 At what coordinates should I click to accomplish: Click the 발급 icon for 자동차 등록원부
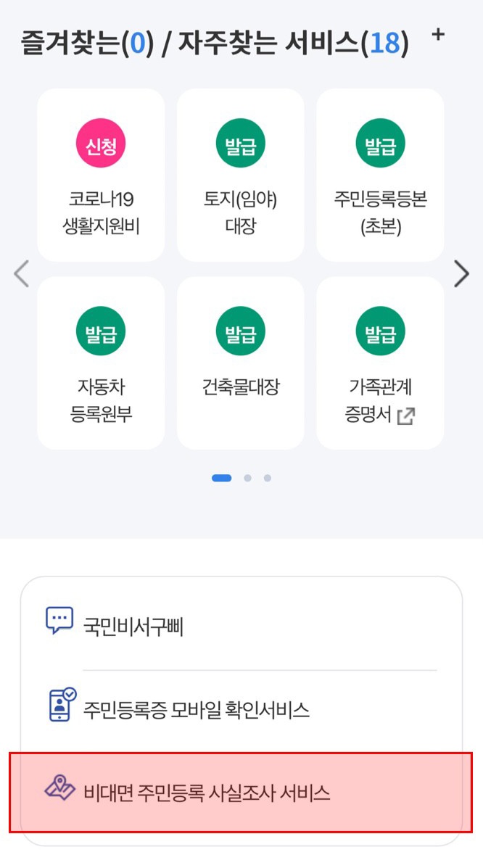[101, 334]
